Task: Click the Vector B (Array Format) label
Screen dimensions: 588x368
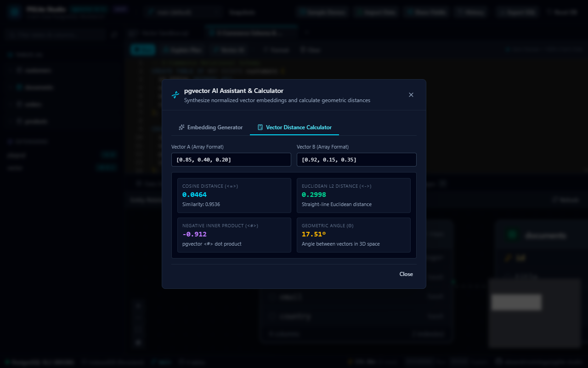Action: (322, 147)
